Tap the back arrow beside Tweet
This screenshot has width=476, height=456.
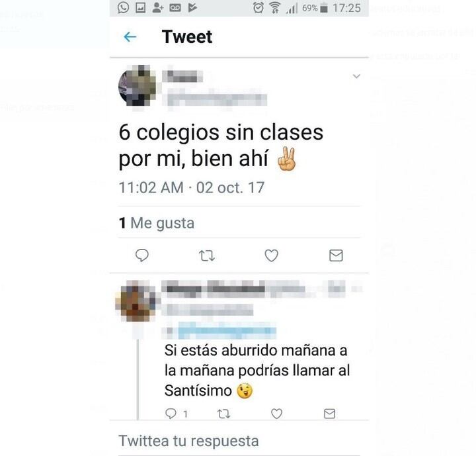(130, 37)
